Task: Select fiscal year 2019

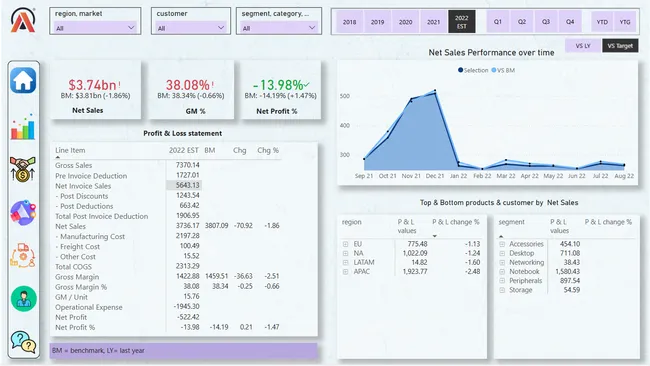Action: coord(377,22)
